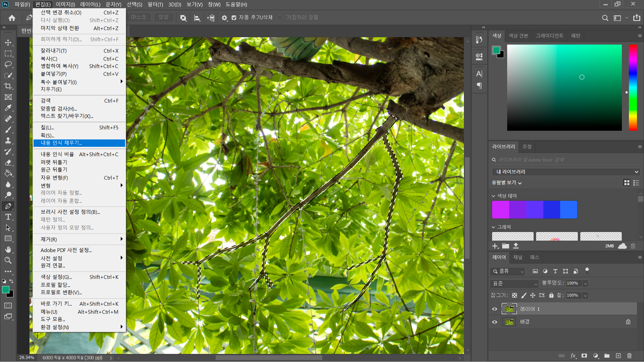Select the Eyedropper tool
The image size is (644, 362).
tap(8, 108)
